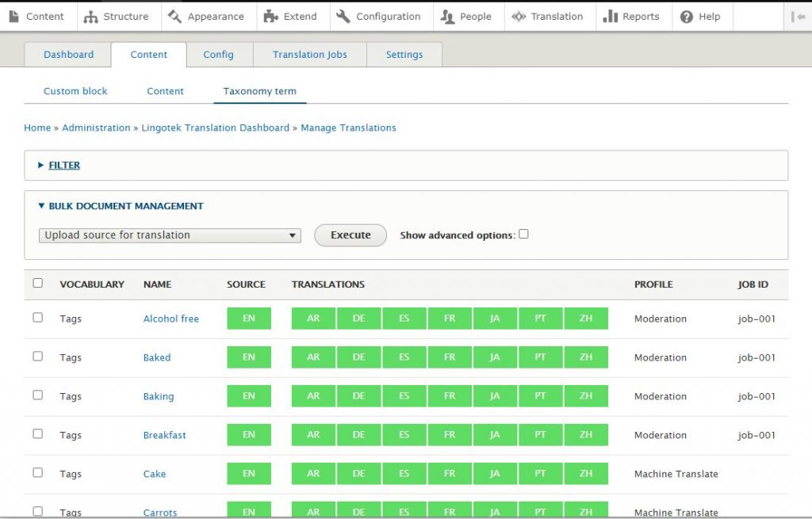812x519 pixels.
Task: Click the Help question mark icon
Action: [687, 17]
